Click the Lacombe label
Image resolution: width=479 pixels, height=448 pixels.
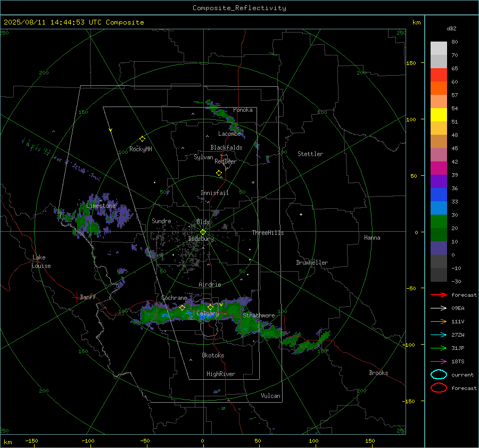click(229, 134)
